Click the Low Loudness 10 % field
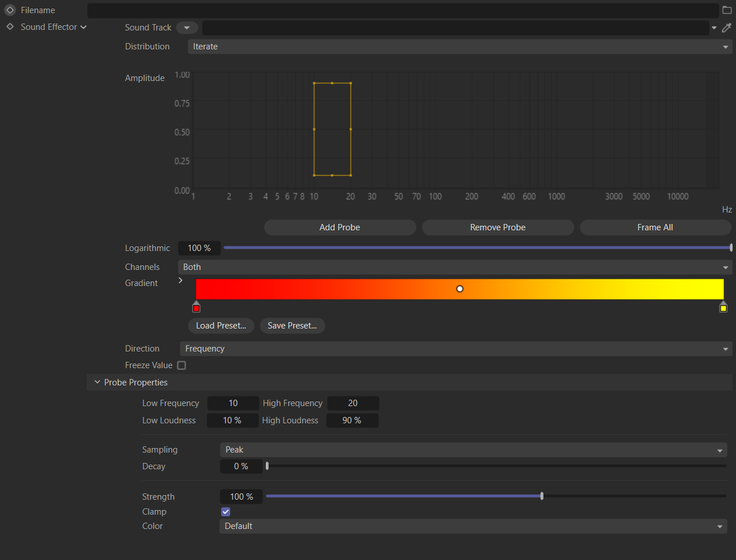Screen dimensions: 736x560 tap(233, 420)
